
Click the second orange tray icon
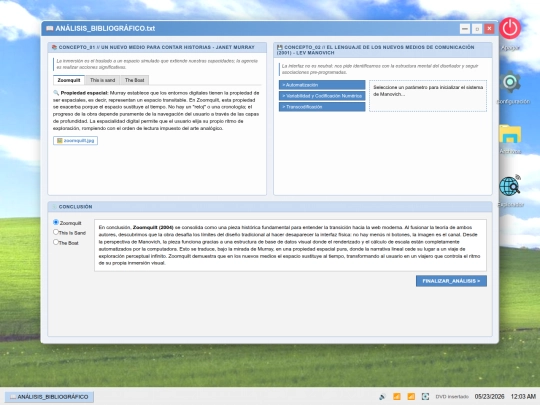coord(411,397)
